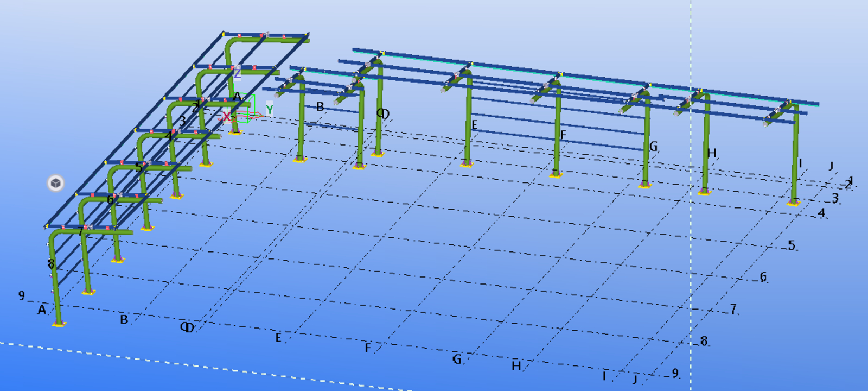This screenshot has height=391, width=868.
Task: Select the cyan top beam of the long rack
Action: coord(586,78)
